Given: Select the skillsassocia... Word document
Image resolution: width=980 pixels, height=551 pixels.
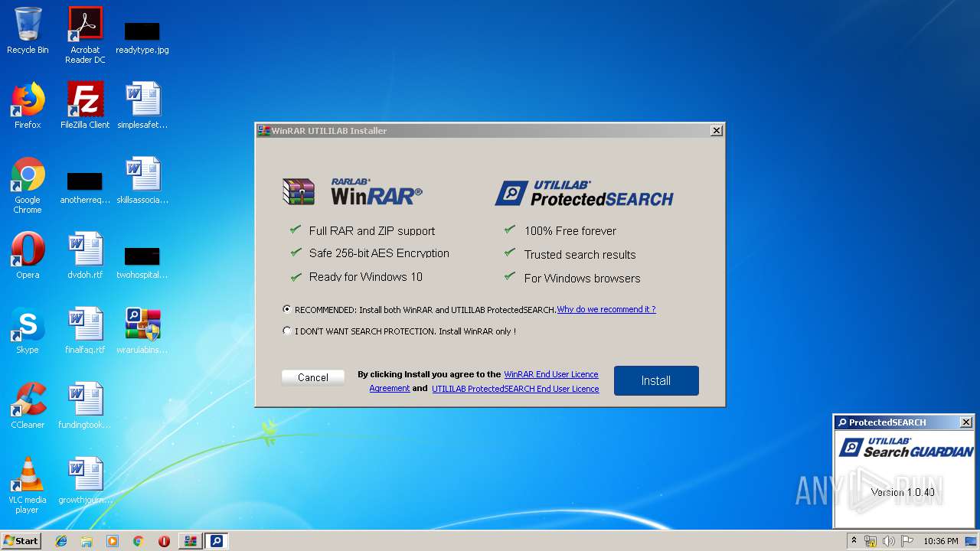Looking at the screenshot, I should tap(142, 181).
